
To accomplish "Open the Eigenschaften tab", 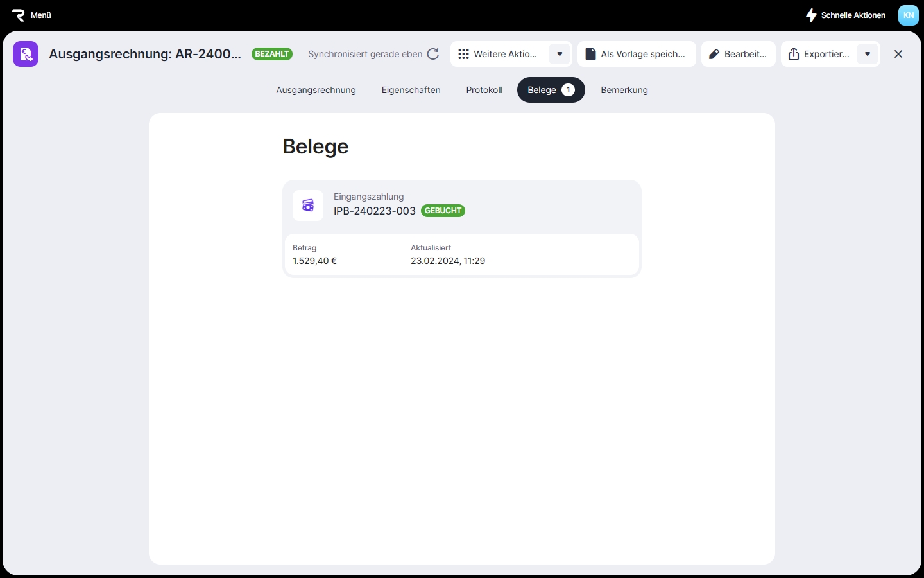I will [x=411, y=90].
